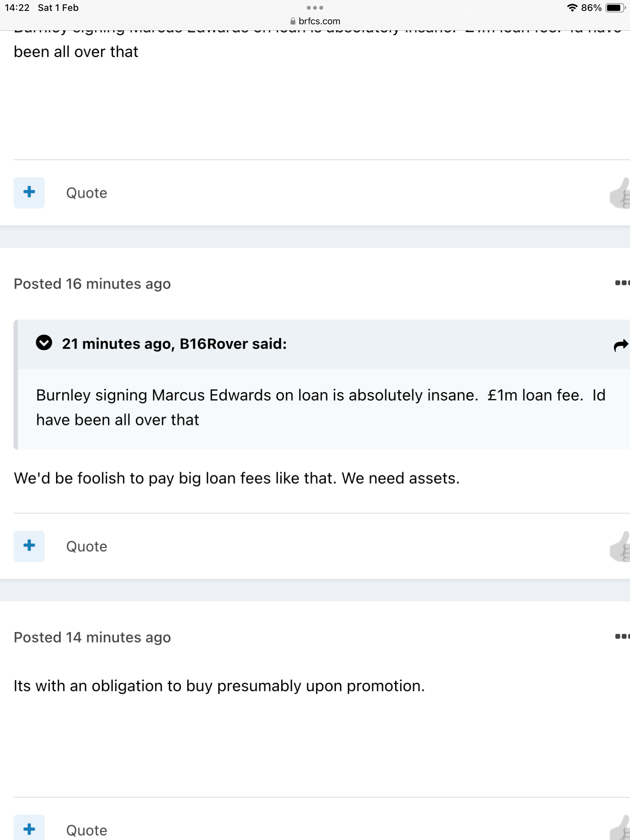Open options dots for 14-minutes-ago post

pos(622,637)
